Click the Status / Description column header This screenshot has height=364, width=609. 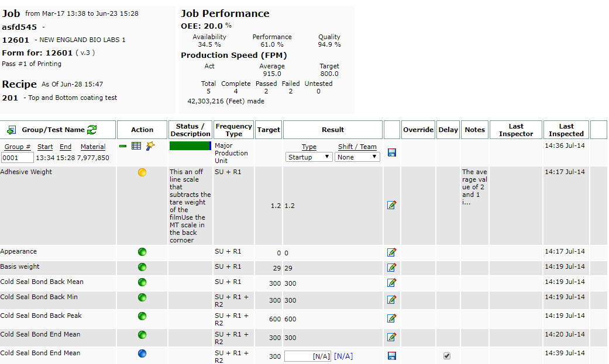190,130
